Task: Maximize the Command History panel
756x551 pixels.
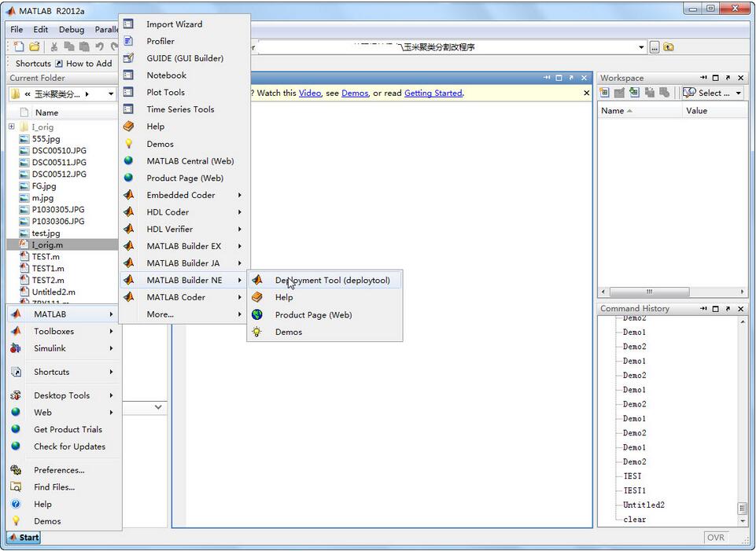Action: click(x=716, y=308)
